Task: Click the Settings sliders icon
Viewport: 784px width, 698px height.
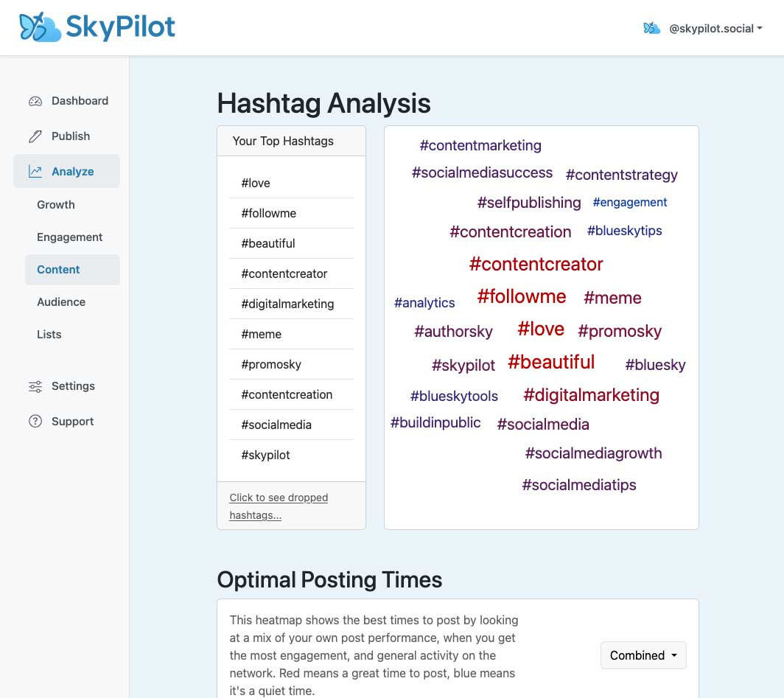Action: click(x=35, y=386)
